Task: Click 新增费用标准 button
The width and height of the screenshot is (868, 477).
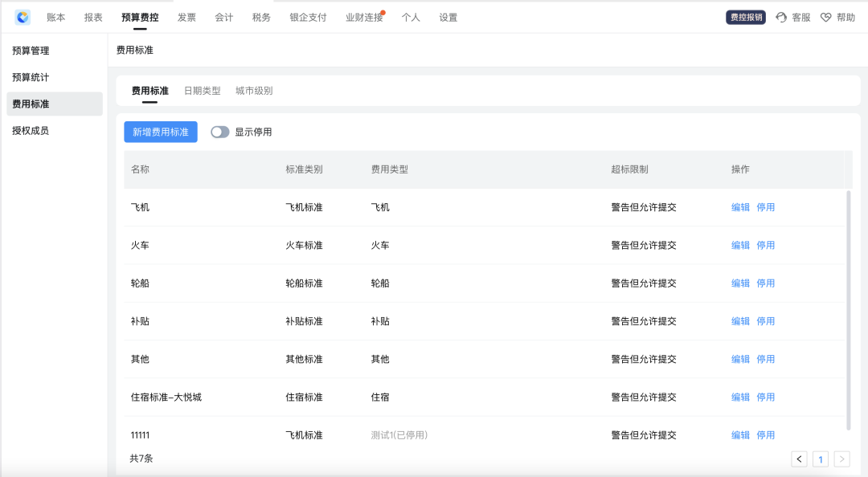Action: coord(161,132)
